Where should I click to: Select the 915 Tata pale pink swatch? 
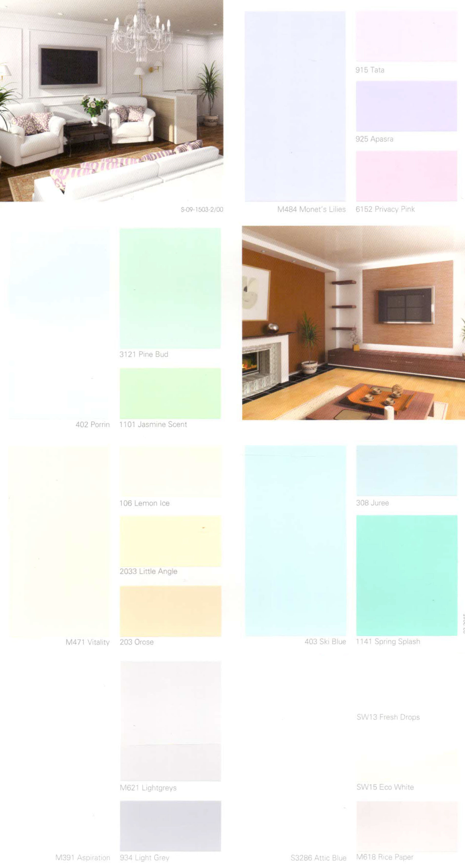pyautogui.click(x=406, y=36)
